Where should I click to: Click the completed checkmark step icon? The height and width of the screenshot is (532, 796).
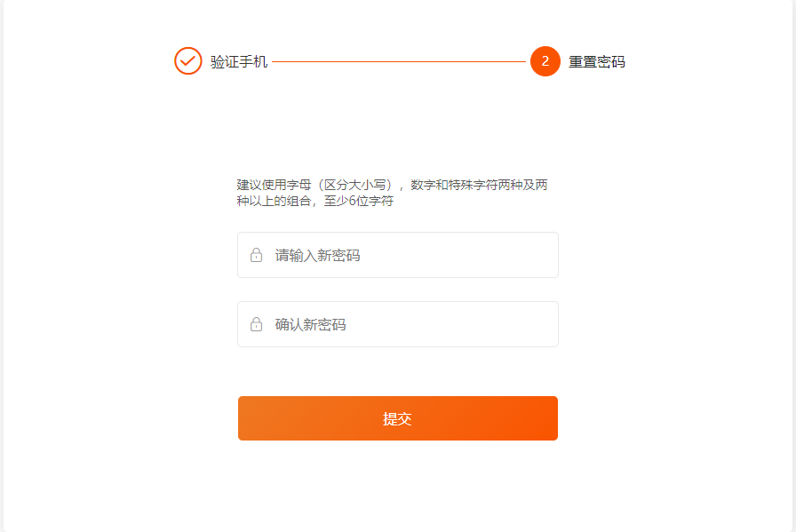(187, 61)
